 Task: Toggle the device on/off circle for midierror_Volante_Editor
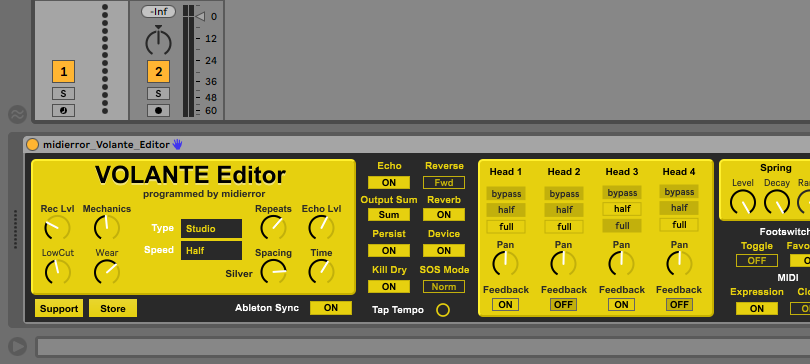tap(33, 145)
